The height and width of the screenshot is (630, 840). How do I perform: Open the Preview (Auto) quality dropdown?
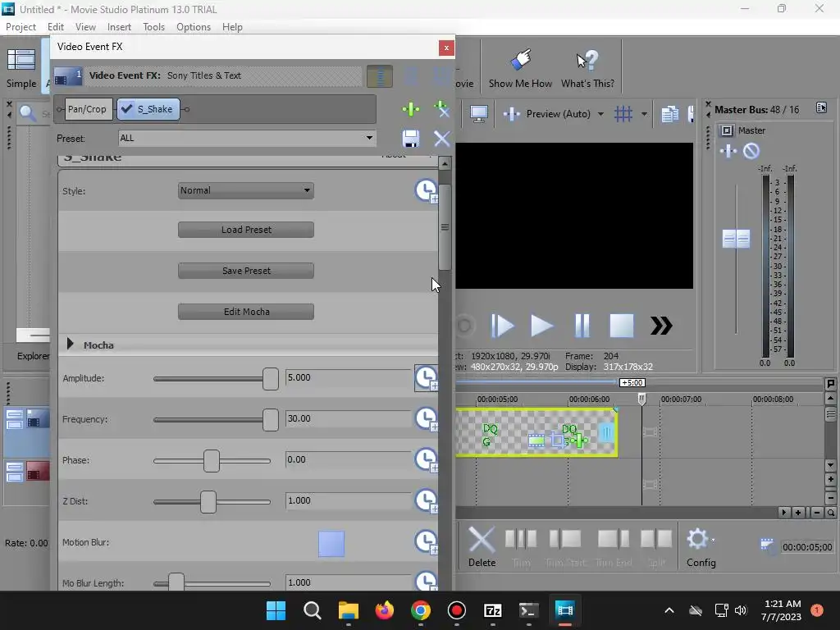(x=600, y=113)
